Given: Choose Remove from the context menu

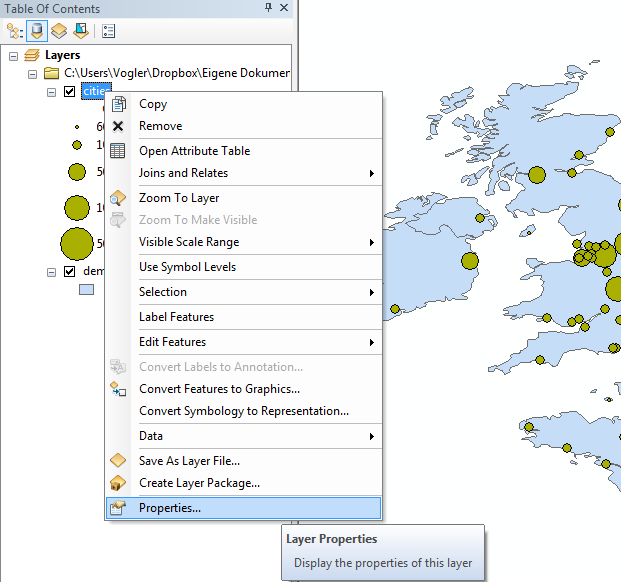Looking at the screenshot, I should tap(244, 126).
